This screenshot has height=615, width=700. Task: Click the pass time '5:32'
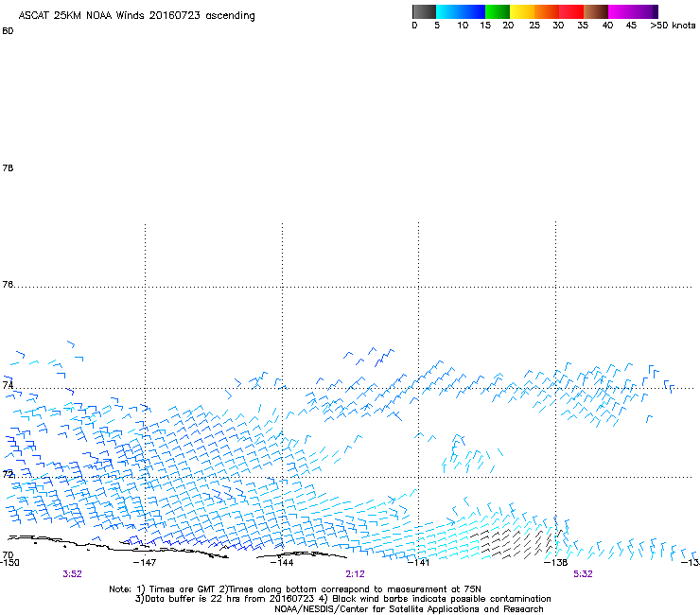(x=583, y=574)
